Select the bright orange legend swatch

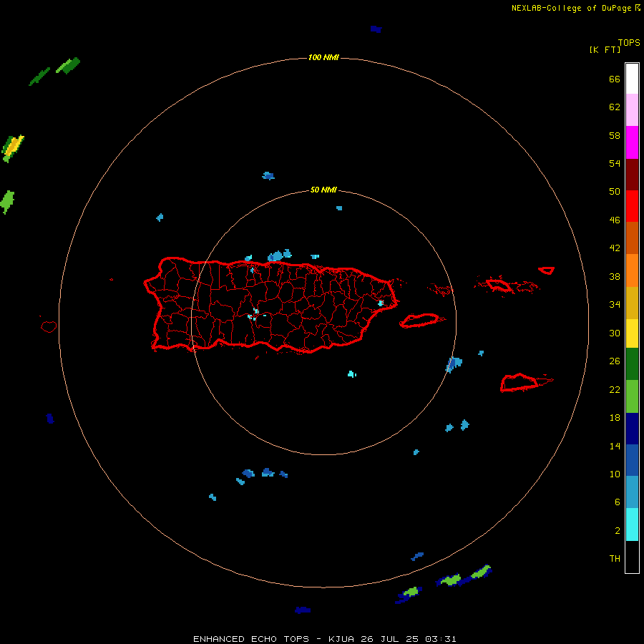point(632,270)
